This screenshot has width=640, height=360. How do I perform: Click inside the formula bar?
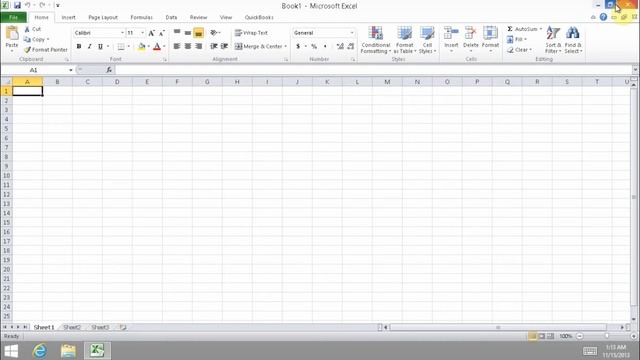(373, 70)
